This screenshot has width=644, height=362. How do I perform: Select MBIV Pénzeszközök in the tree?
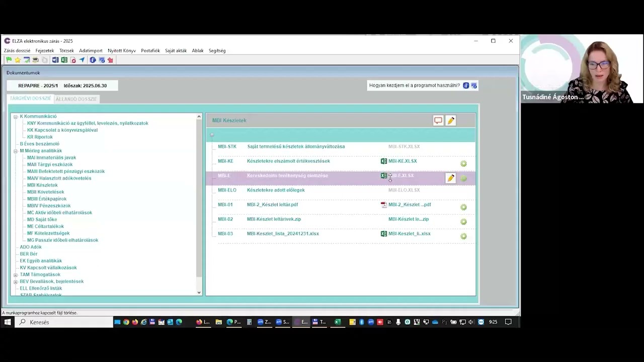pyautogui.click(x=49, y=206)
